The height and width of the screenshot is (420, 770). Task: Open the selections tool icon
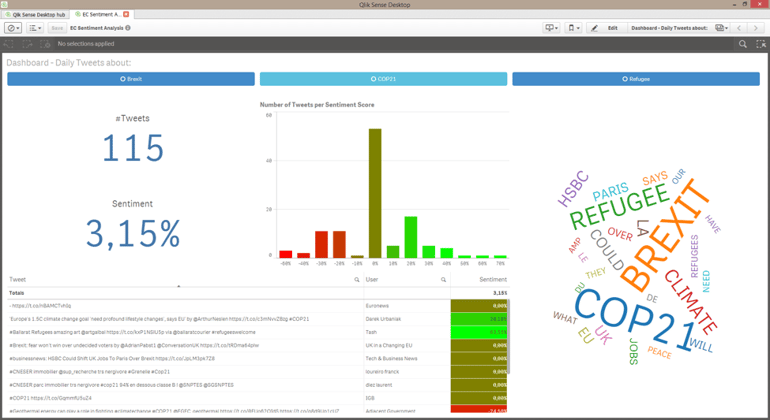761,44
